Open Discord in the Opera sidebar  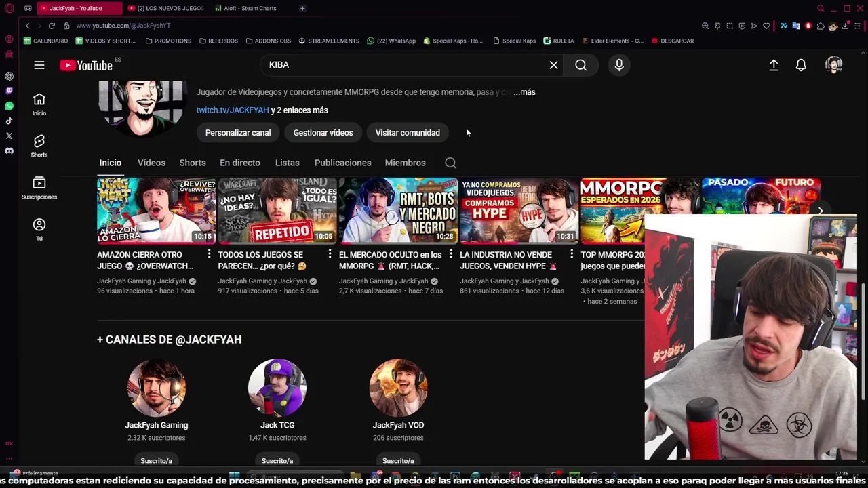click(x=9, y=150)
